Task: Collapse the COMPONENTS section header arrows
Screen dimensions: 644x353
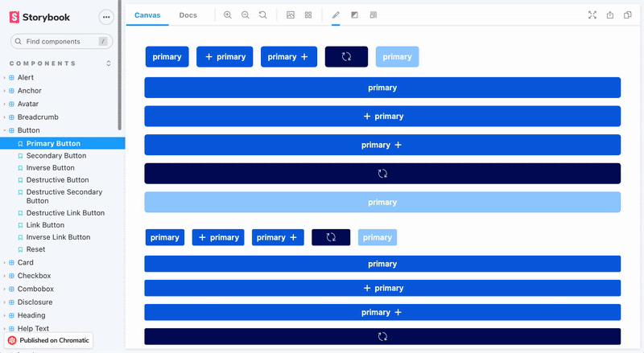Action: coord(109,63)
